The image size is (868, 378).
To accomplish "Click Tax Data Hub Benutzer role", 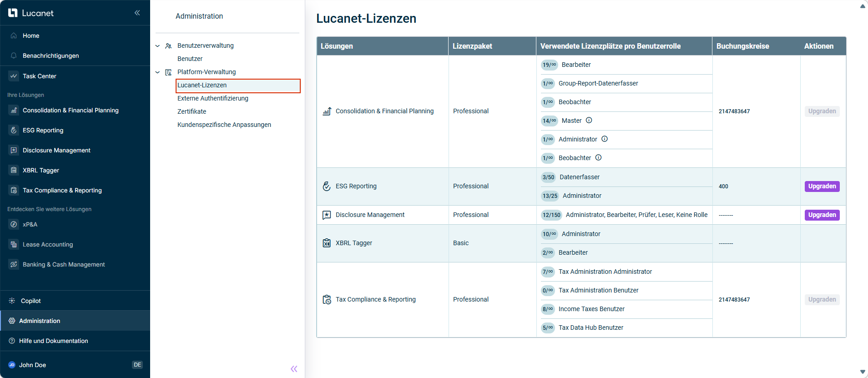I will [x=591, y=328].
